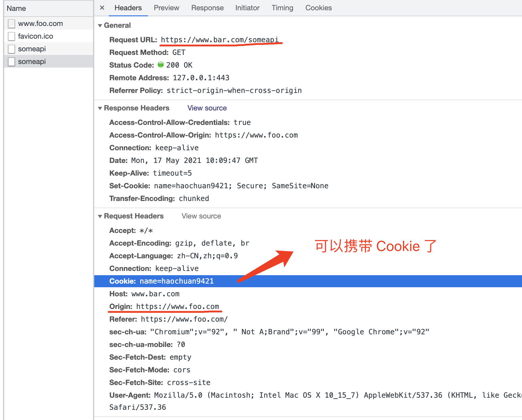Collapse the Request Headers section
The height and width of the screenshot is (420, 522).
(100, 216)
